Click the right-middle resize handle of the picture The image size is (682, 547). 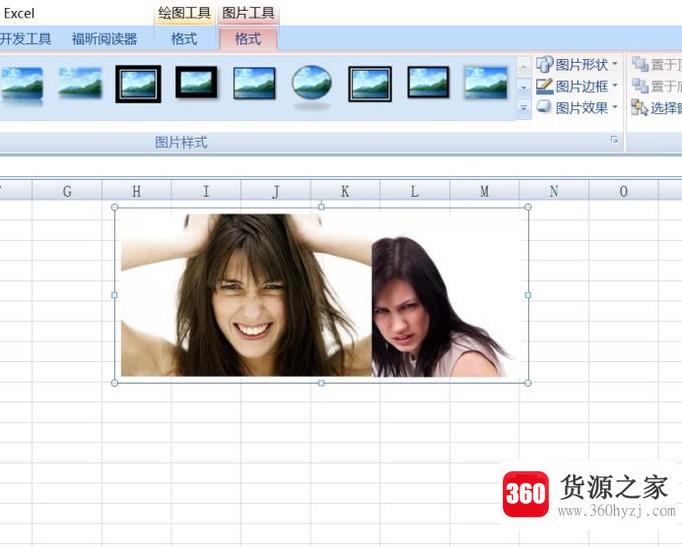[x=528, y=295]
